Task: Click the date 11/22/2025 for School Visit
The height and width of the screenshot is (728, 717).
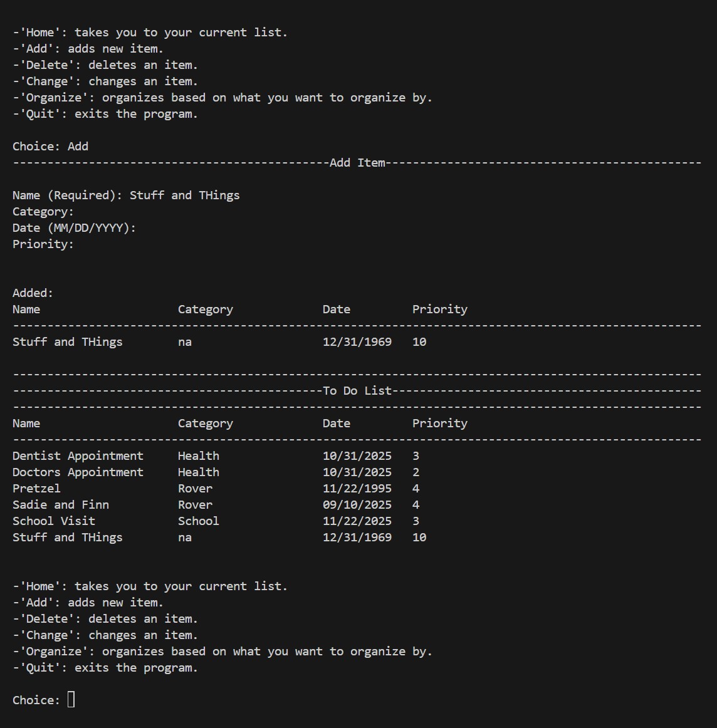Action: coord(357,521)
